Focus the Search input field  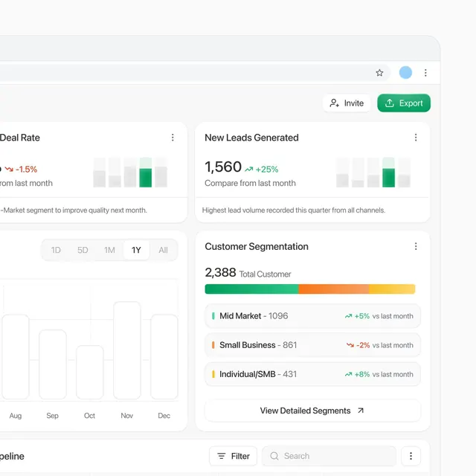coord(329,456)
